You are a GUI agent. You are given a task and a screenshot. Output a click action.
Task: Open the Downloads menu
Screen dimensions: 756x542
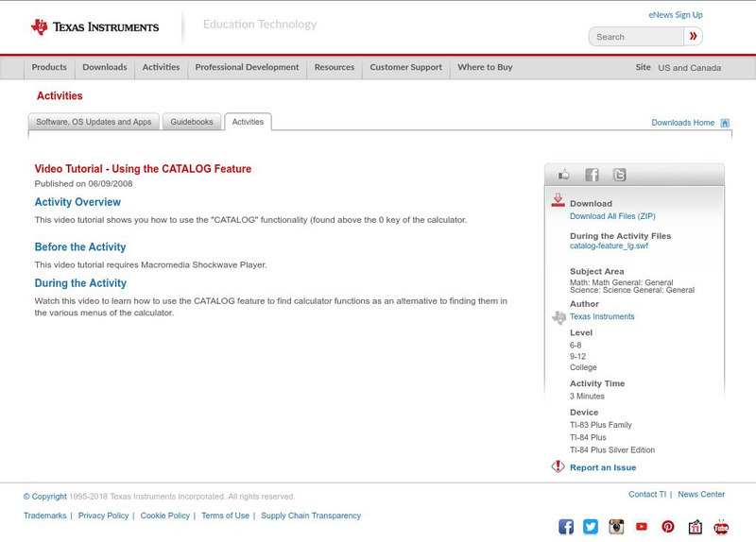pos(105,67)
